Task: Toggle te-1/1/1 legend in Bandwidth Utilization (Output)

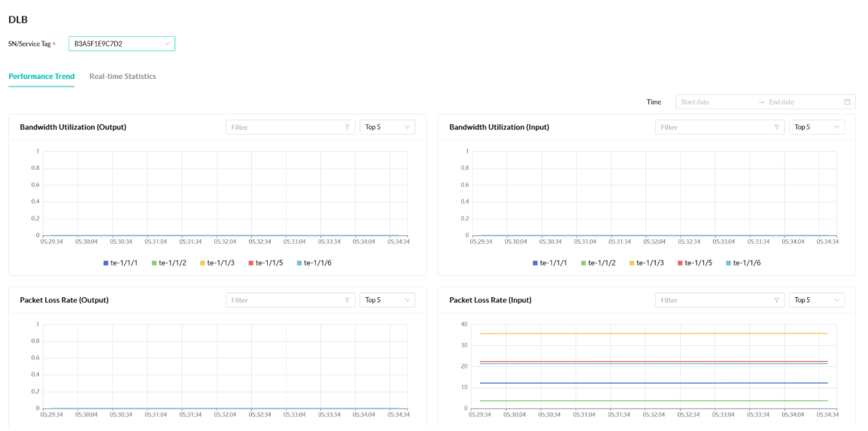Action: tap(120, 263)
